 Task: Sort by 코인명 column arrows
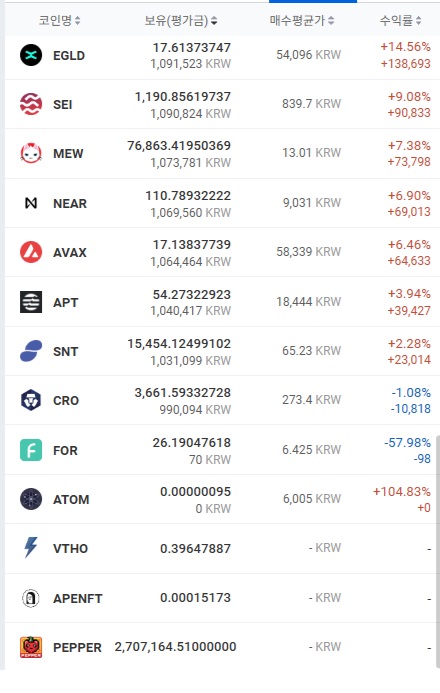coord(77,20)
